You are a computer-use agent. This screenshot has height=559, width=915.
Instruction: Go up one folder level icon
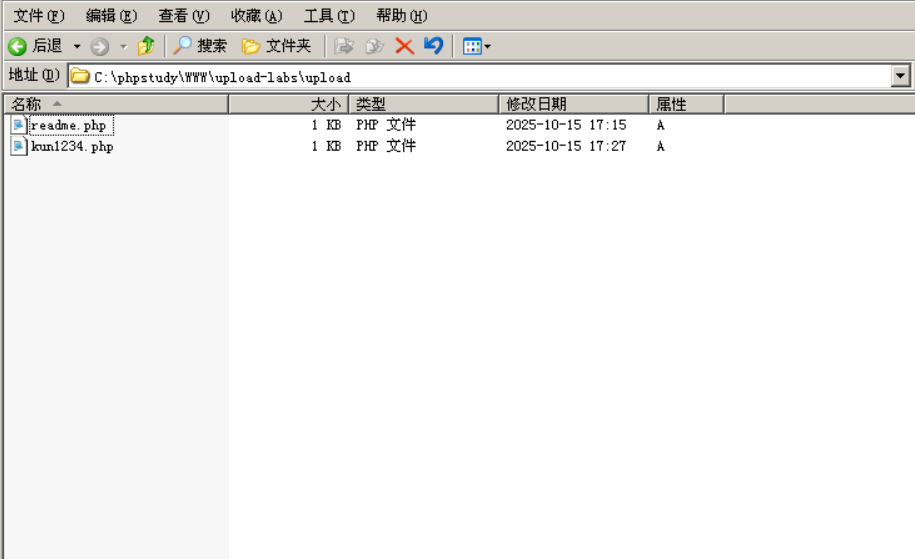click(146, 46)
